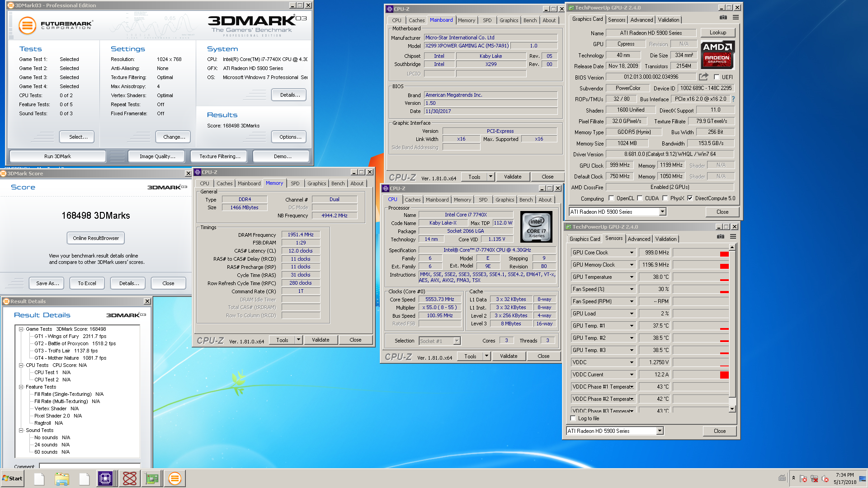Click the GPU Memory Clock sensor graph bar
The width and height of the screenshot is (868, 488).
coord(701,265)
